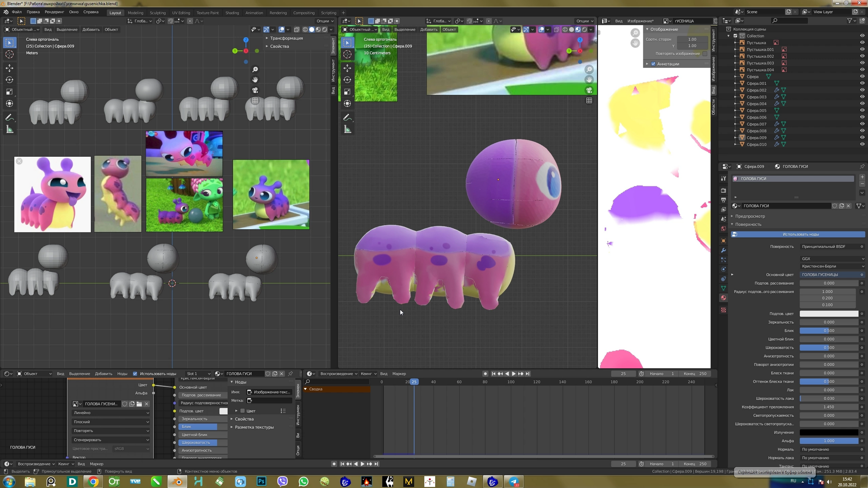868x488 pixels.
Task: Open World properties tab
Action: (x=723, y=229)
